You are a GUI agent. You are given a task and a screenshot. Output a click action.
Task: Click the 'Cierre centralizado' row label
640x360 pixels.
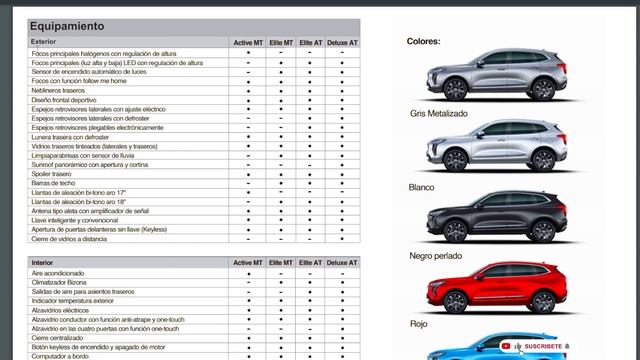57,338
